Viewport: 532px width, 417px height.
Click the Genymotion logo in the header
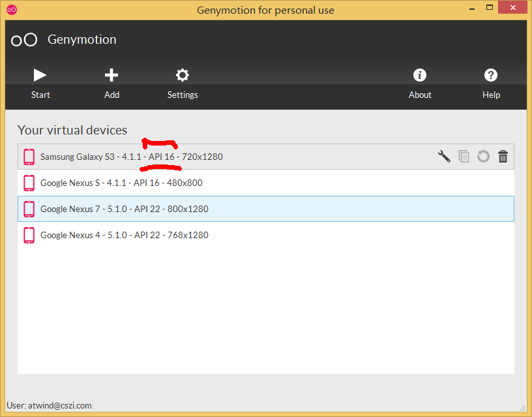coord(24,40)
